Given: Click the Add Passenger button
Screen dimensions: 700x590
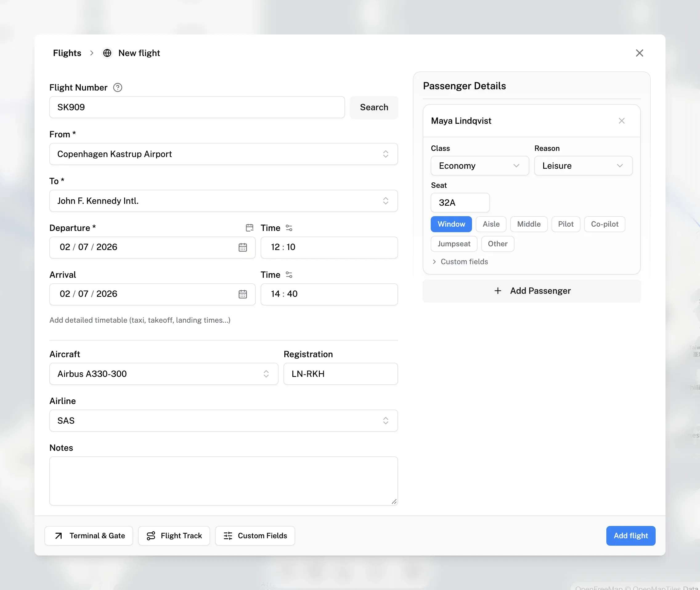Looking at the screenshot, I should click(531, 291).
